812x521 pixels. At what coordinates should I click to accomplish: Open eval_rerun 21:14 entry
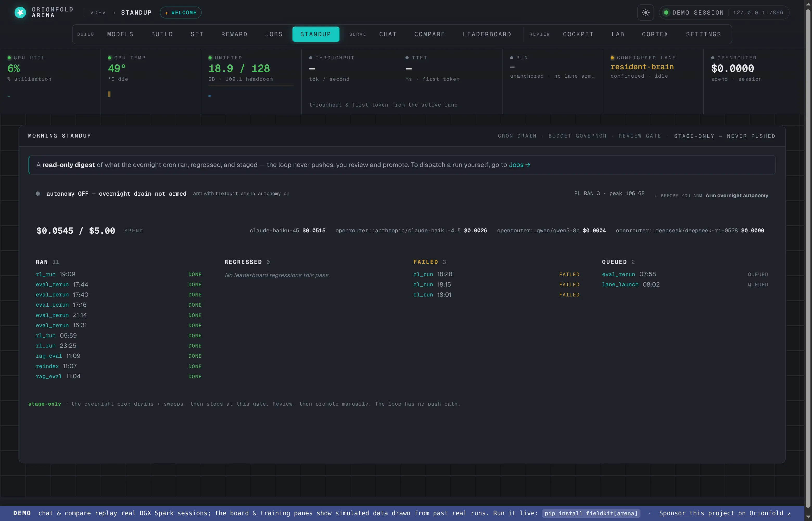pos(119,315)
